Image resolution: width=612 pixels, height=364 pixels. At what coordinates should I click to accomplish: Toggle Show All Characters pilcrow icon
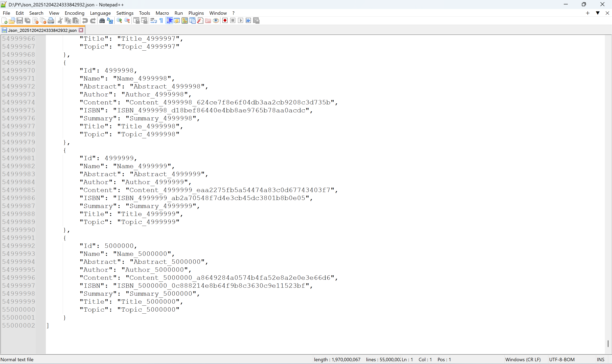(x=161, y=21)
